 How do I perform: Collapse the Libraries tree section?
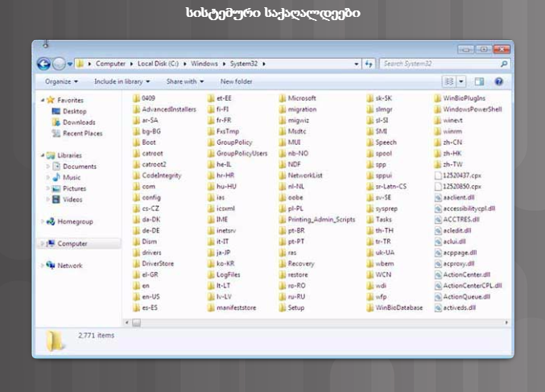pos(42,155)
